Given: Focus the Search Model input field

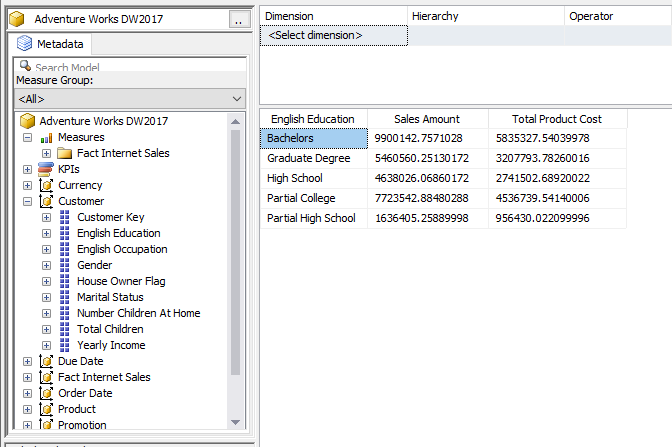Looking at the screenshot, I should pyautogui.click(x=130, y=66).
